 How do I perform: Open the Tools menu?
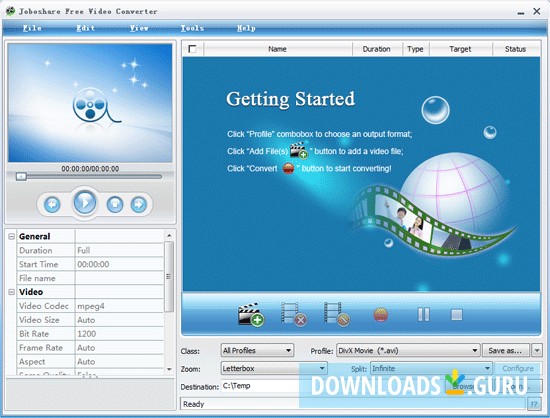point(192,28)
